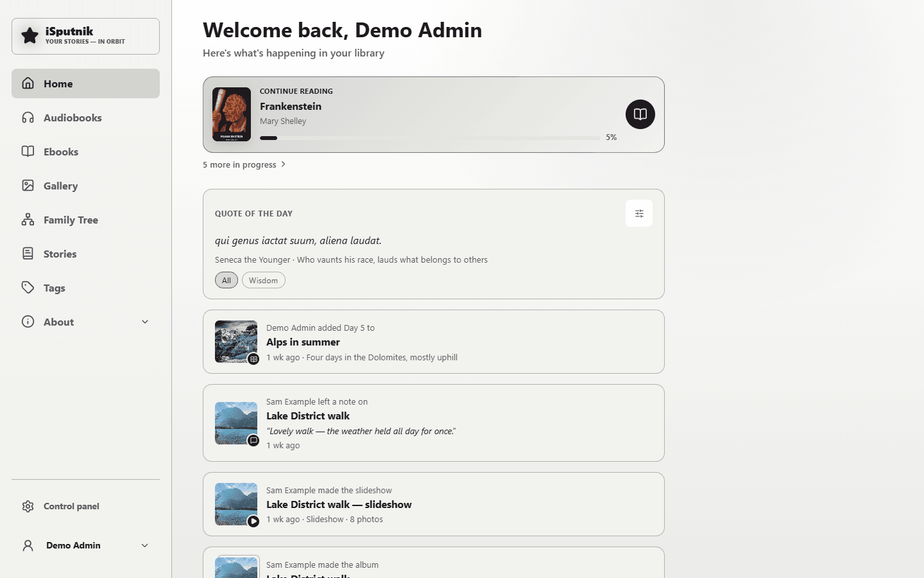Image resolution: width=924 pixels, height=578 pixels.
Task: Click the Frankenstein book cover thumbnail
Action: pyautogui.click(x=232, y=114)
